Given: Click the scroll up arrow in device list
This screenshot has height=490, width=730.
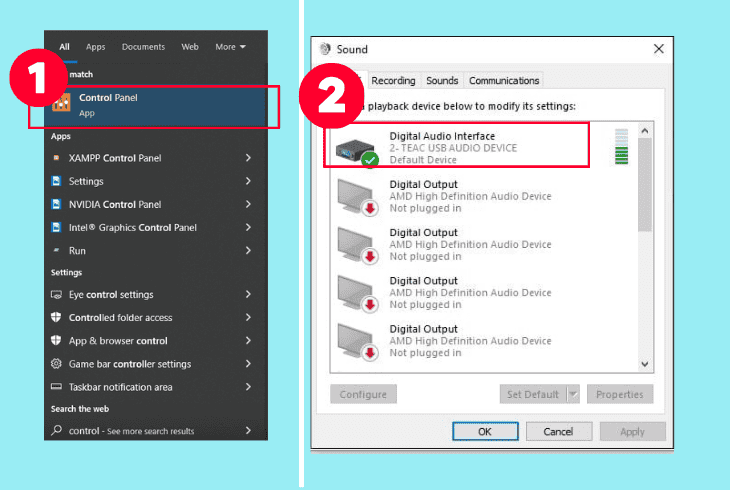Looking at the screenshot, I should point(645,131).
